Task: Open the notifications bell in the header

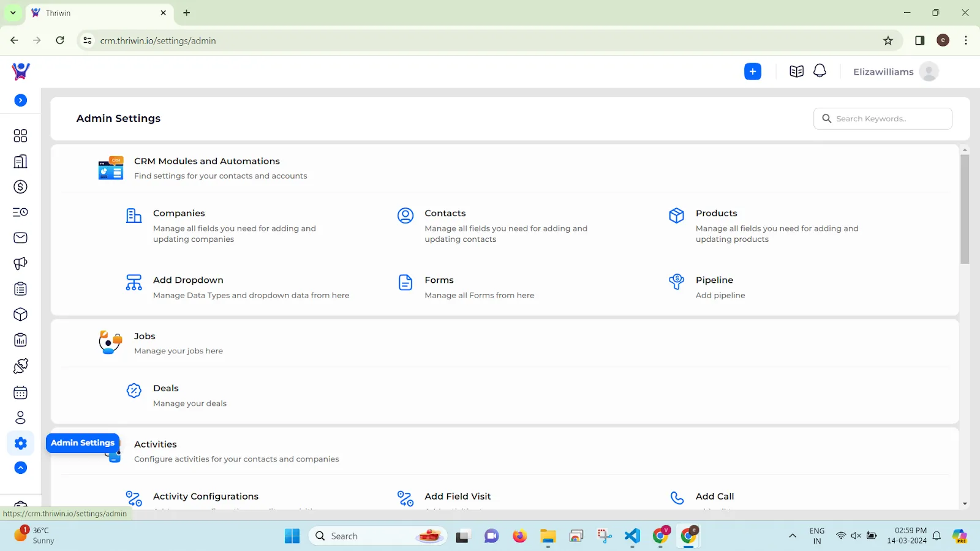Action: coord(820,71)
